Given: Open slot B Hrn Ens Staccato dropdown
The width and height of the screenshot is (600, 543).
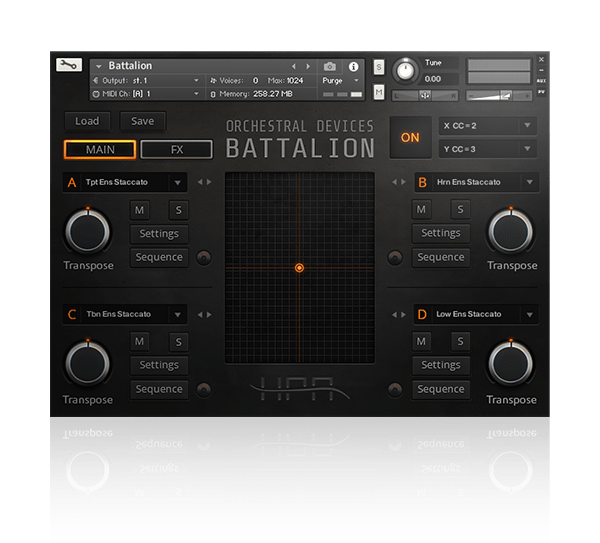Looking at the screenshot, I should pos(476,182).
